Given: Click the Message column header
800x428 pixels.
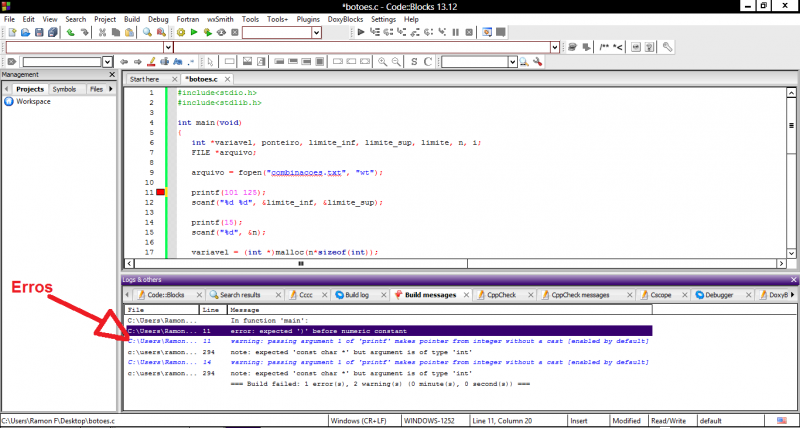Looking at the screenshot, I should coord(440,310).
